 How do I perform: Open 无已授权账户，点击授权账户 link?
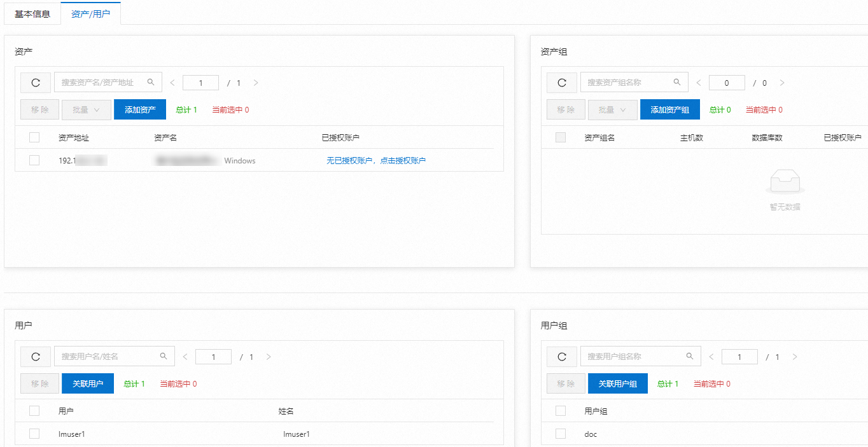tap(376, 161)
